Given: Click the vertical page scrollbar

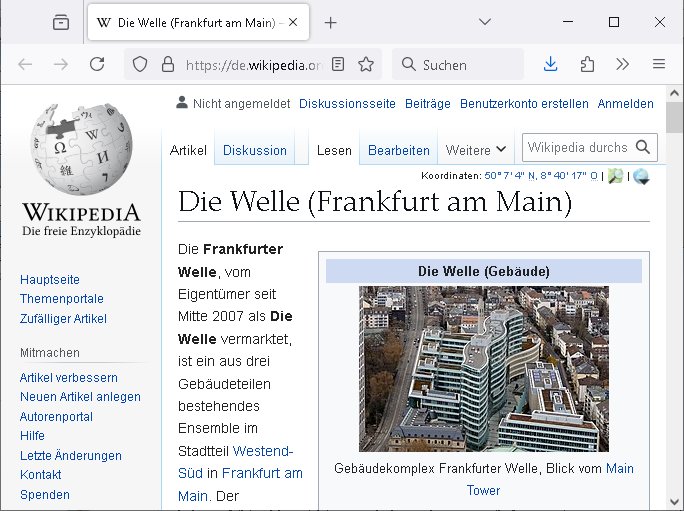Looking at the screenshot, I should tap(676, 300).
